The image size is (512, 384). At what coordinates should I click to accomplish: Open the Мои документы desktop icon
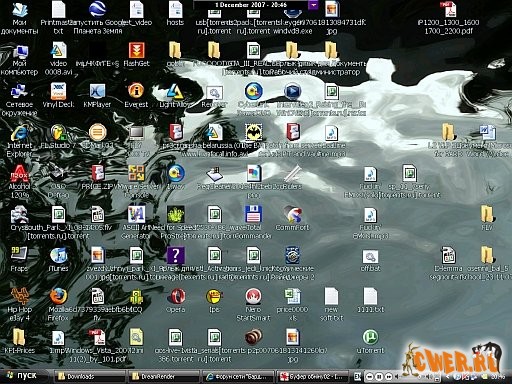[20, 18]
